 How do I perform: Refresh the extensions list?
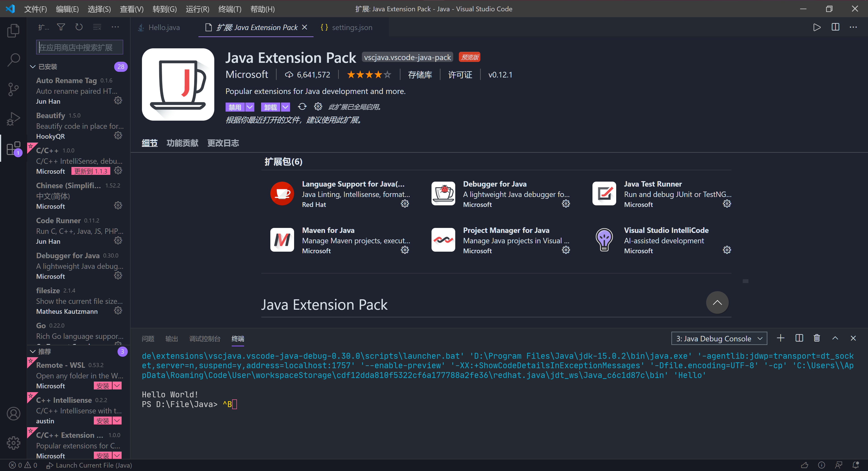click(79, 27)
